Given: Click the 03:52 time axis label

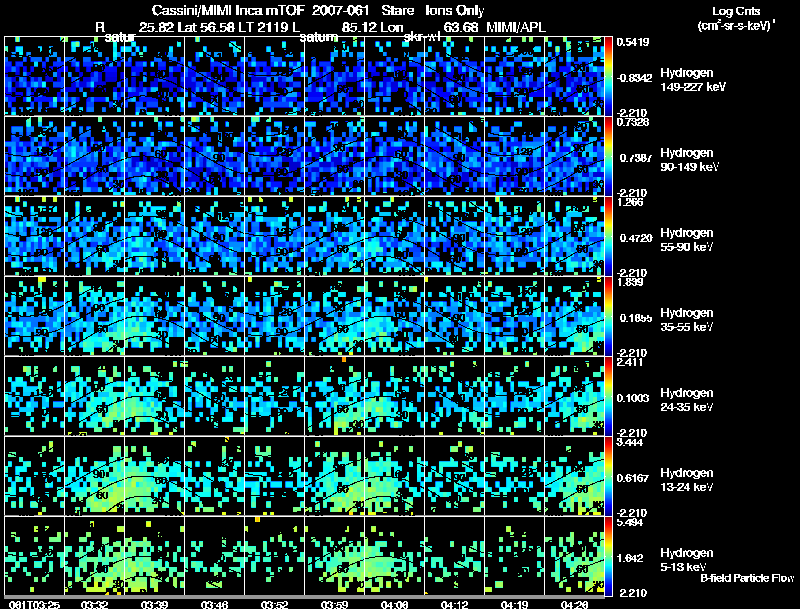Looking at the screenshot, I should 273,605.
